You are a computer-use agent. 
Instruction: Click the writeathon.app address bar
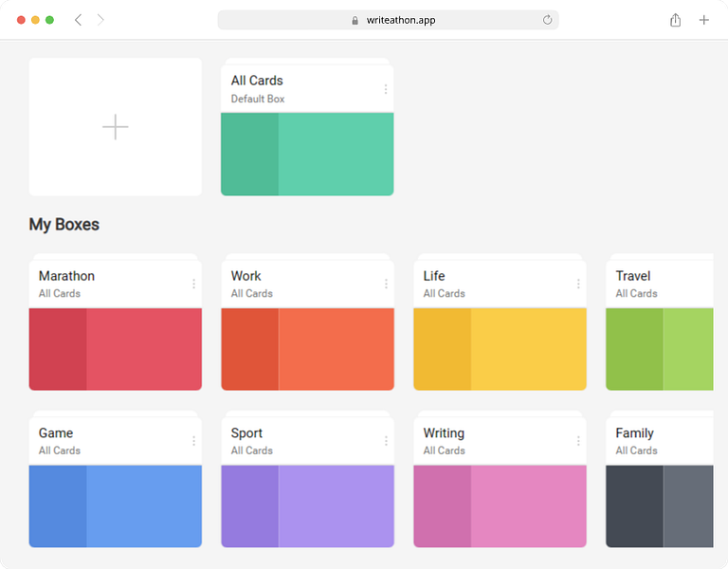[388, 20]
